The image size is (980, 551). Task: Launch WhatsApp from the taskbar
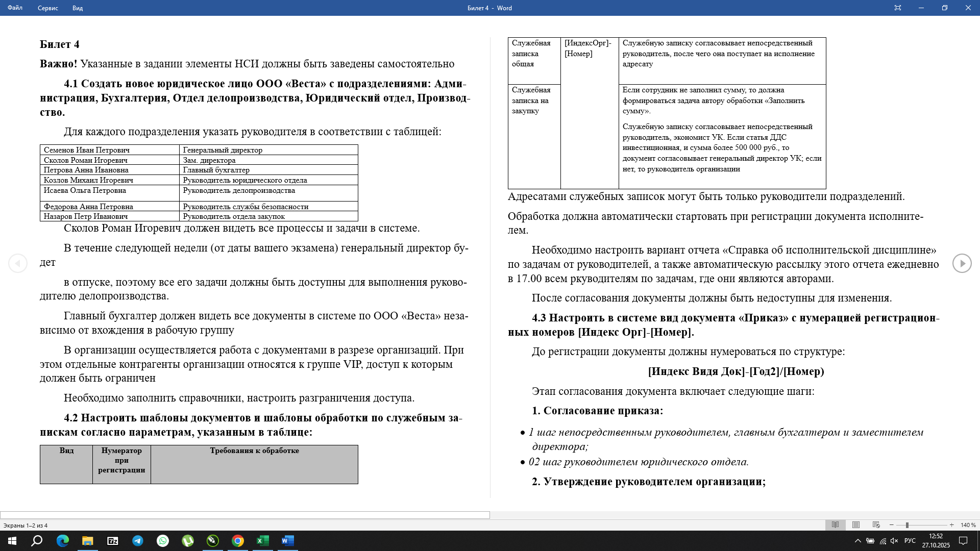pos(163,542)
